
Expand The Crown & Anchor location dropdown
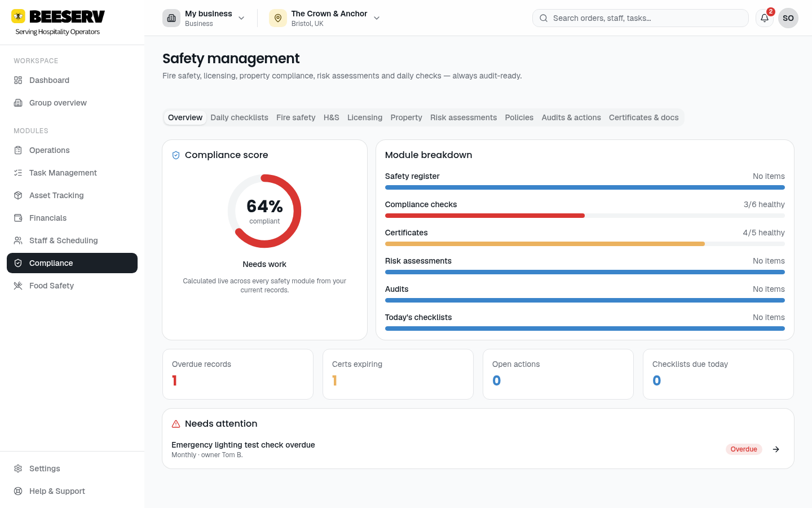tap(377, 18)
